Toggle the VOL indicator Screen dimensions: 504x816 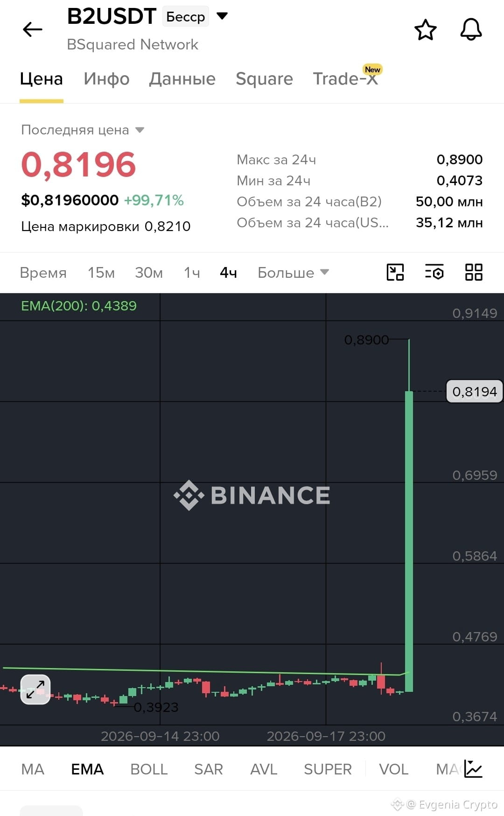click(x=393, y=769)
